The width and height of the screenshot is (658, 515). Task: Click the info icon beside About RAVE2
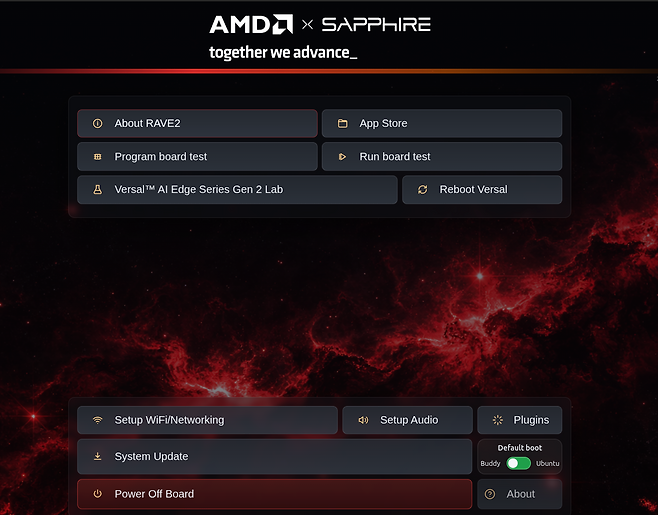97,123
